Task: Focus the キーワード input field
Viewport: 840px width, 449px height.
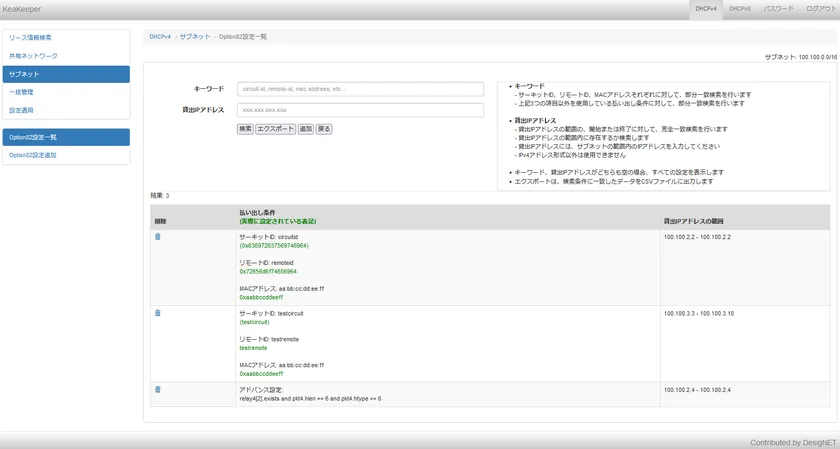Action: 360,89
